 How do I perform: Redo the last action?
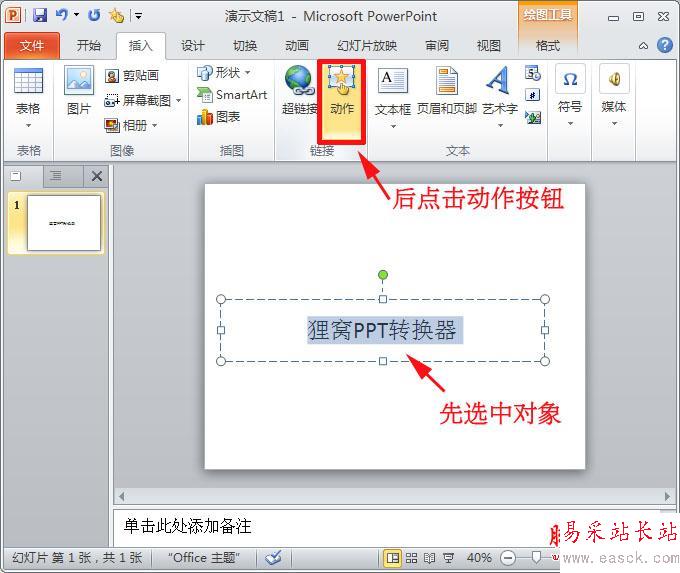click(x=94, y=16)
